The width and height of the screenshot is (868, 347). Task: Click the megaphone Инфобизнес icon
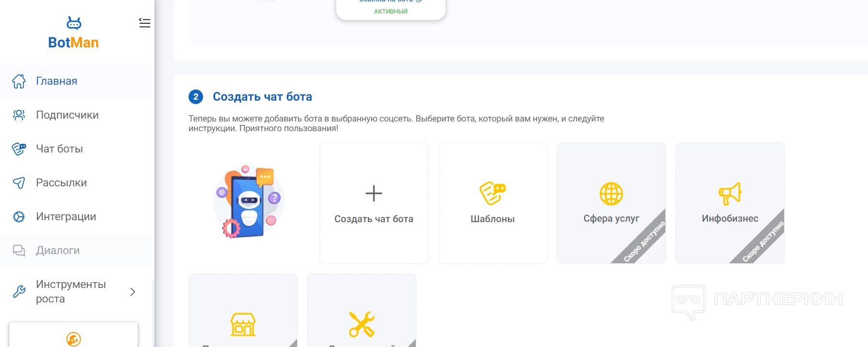[x=730, y=194]
